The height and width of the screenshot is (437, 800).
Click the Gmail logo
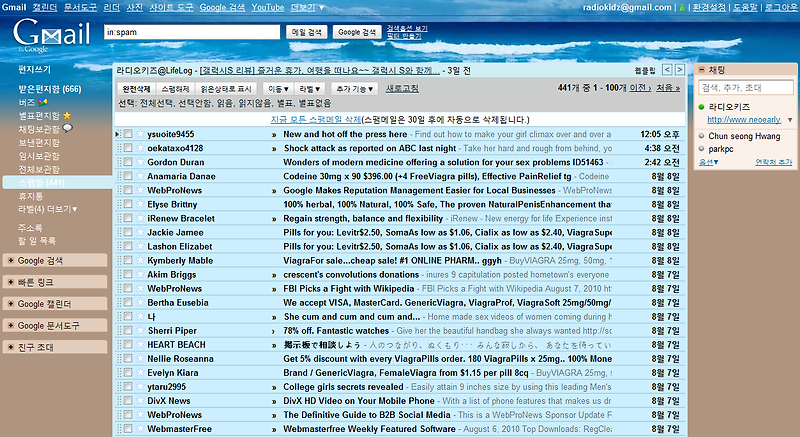coord(51,35)
